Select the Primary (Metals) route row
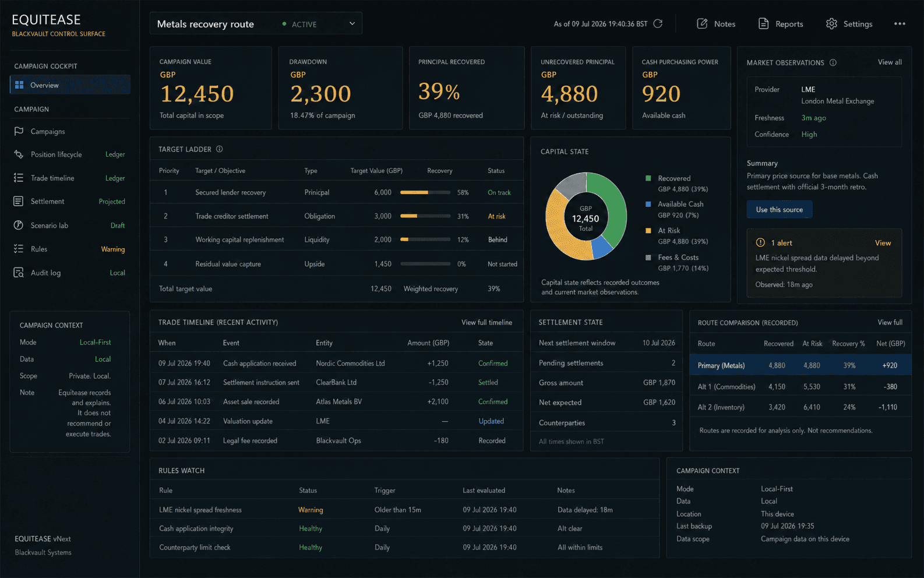Viewport: 924px width, 578px height. (800, 365)
